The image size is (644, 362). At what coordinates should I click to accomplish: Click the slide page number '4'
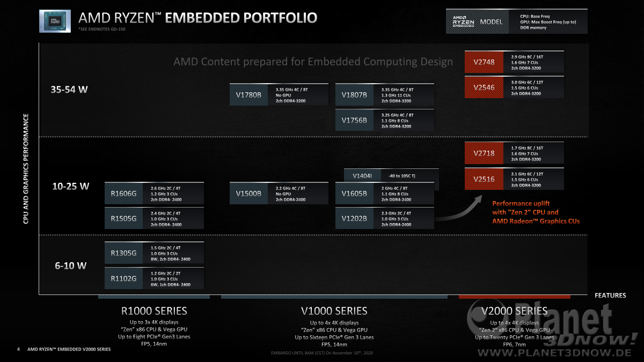pyautogui.click(x=18, y=350)
